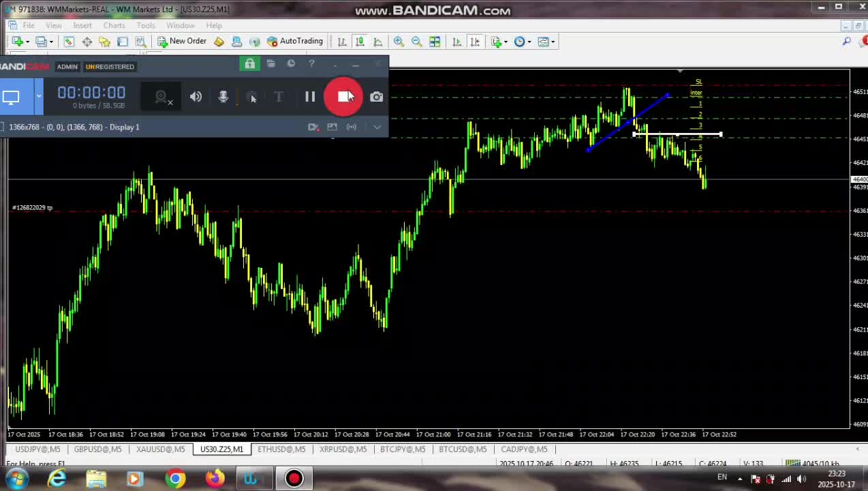Switch to the XAUUSD@,M5 chart tab
868x491 pixels.
point(160,449)
